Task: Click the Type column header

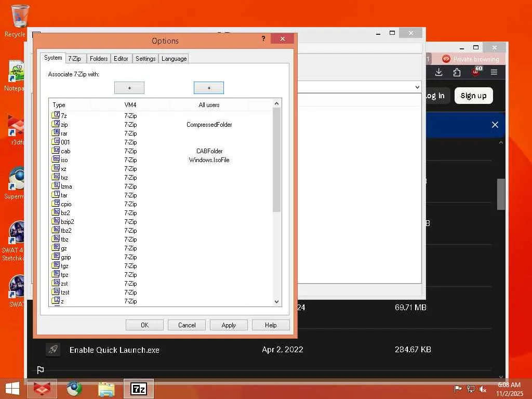Action: point(70,105)
